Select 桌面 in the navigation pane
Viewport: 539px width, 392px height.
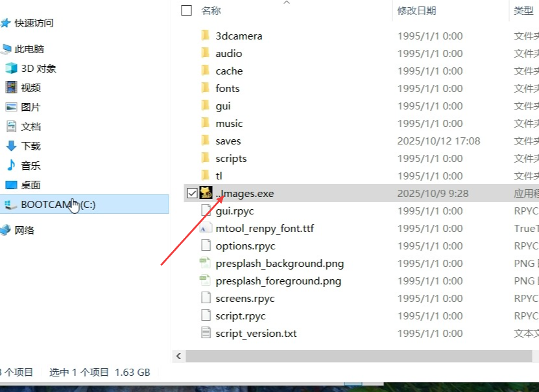[x=30, y=185]
